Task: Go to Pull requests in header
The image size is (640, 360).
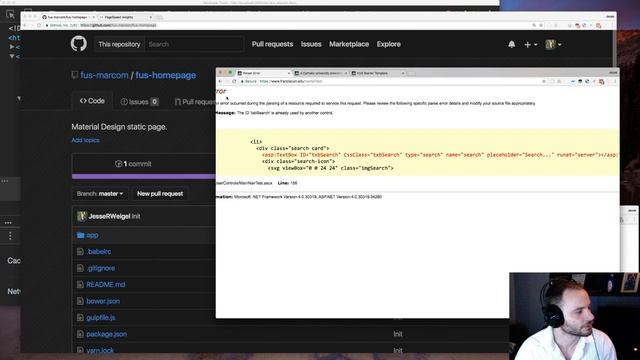Action: (272, 44)
